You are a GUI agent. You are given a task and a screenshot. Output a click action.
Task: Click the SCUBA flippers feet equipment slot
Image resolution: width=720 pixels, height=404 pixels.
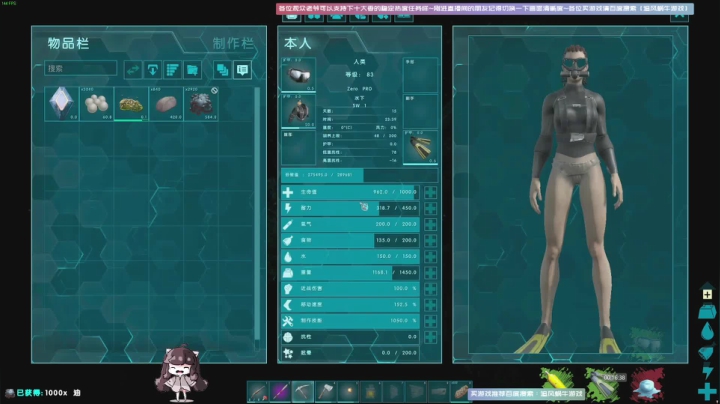(421, 147)
